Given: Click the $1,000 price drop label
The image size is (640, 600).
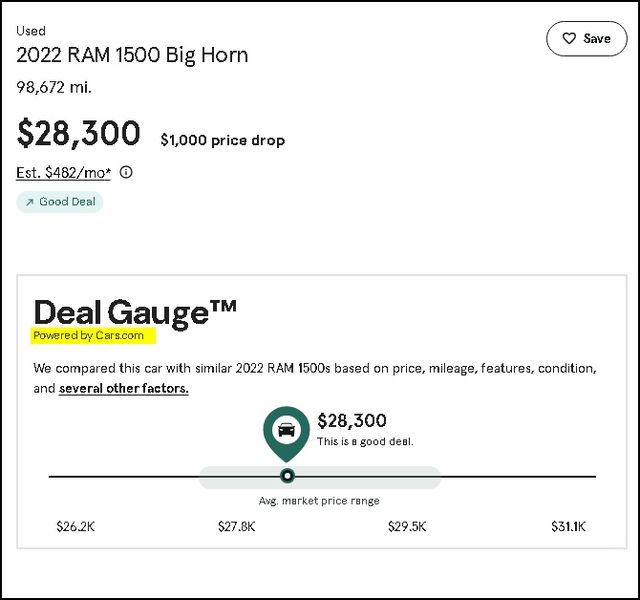Looking at the screenshot, I should [222, 140].
